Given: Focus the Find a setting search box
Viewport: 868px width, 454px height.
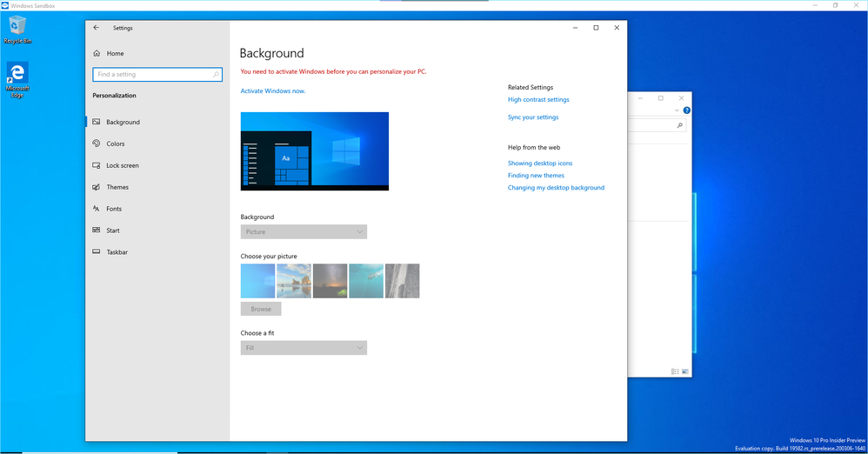Looking at the screenshot, I should coord(157,74).
